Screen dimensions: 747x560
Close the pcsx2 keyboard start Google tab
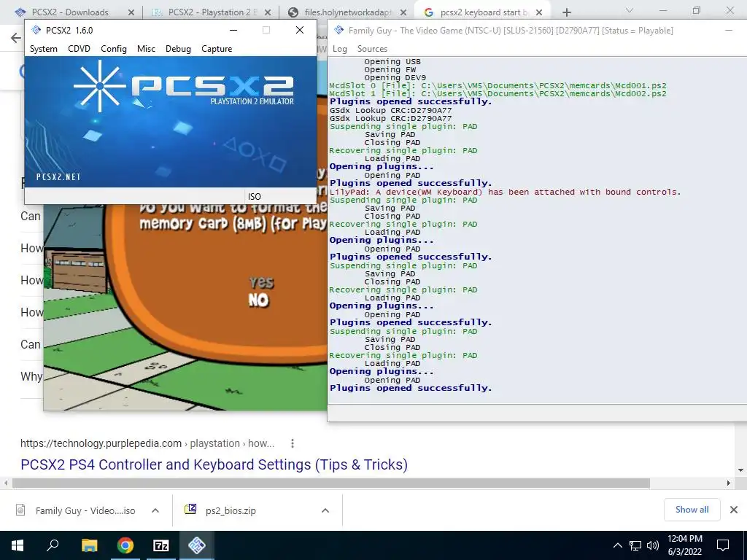point(539,12)
